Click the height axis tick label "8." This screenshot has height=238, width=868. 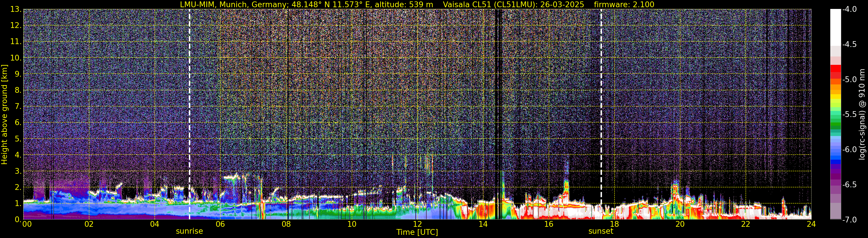pyautogui.click(x=18, y=90)
